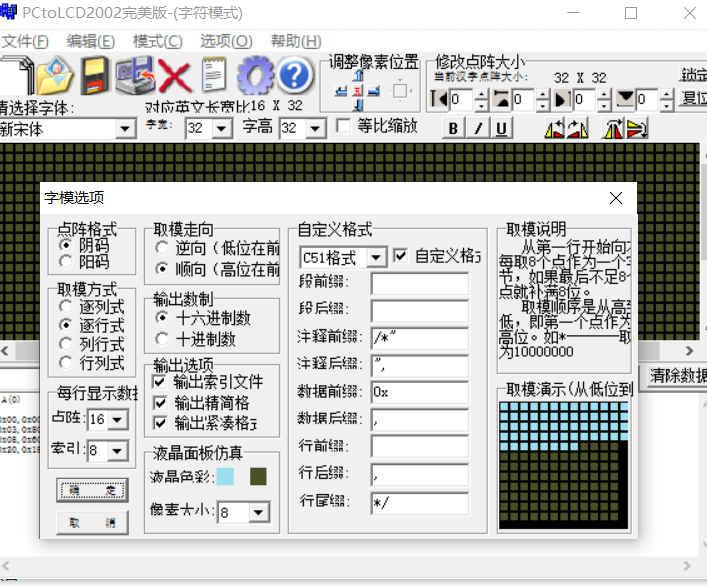
Task: Open the 点阵 16 dropdown
Action: click(x=118, y=420)
